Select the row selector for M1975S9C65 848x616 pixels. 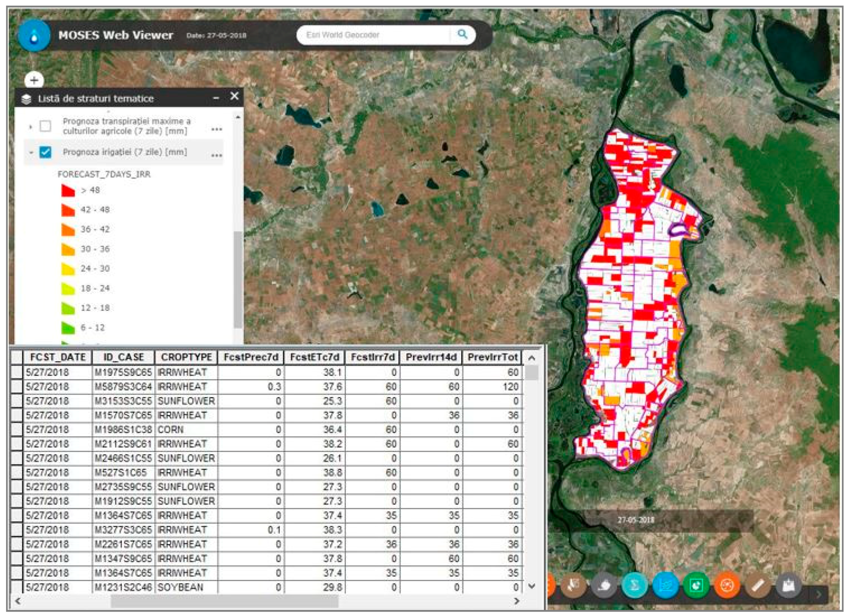[x=16, y=372]
